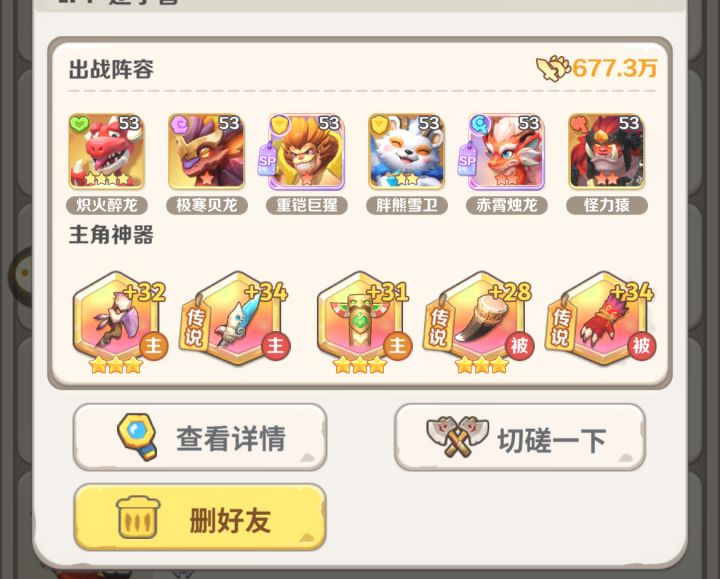Tap the +34 legendary spear artifact

point(236,318)
